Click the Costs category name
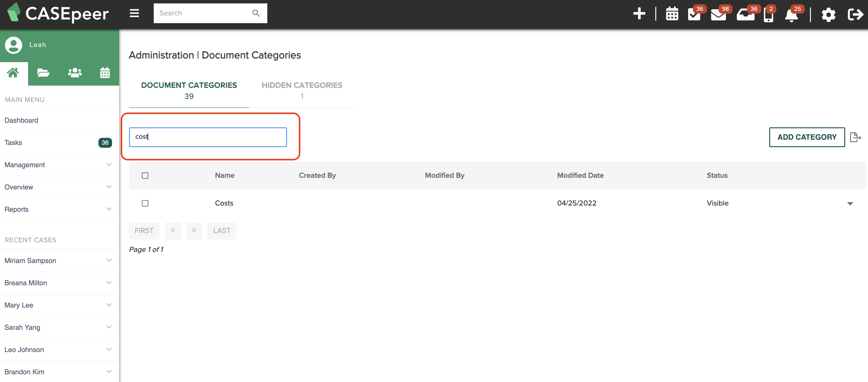The width and height of the screenshot is (868, 382). click(x=224, y=203)
